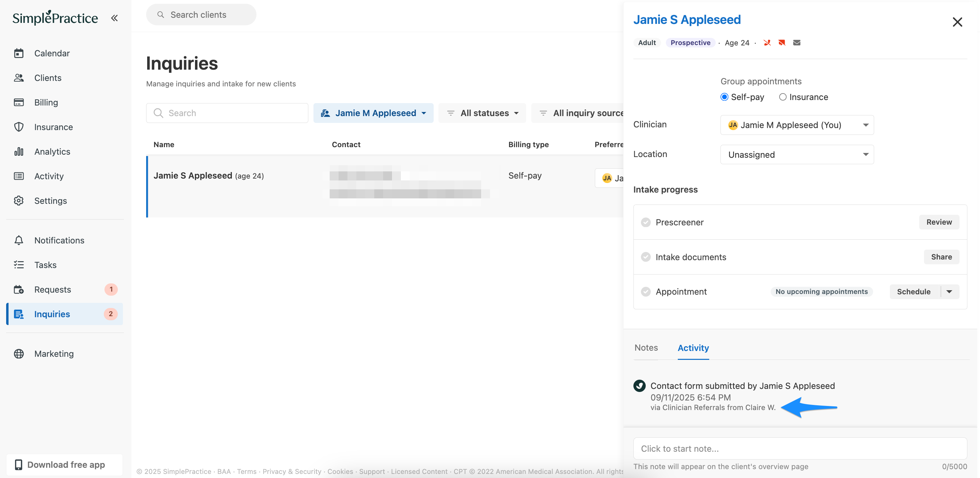Expand the Location Unassigned dropdown

point(797,154)
